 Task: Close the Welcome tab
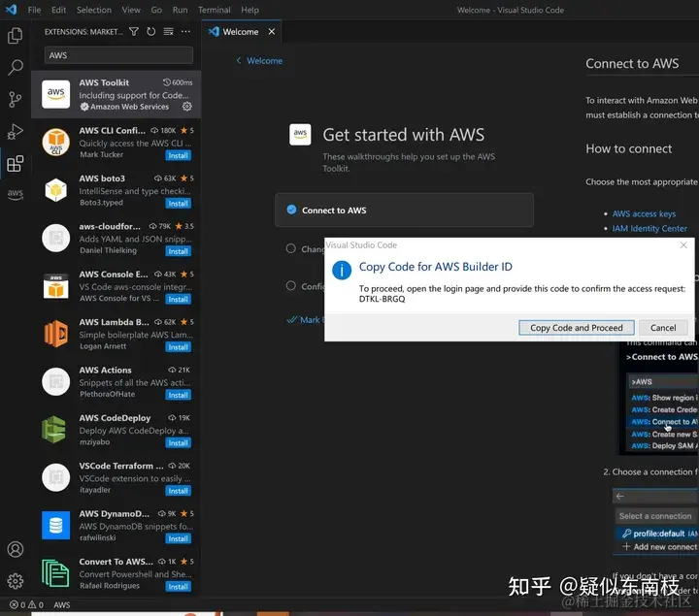(x=272, y=32)
